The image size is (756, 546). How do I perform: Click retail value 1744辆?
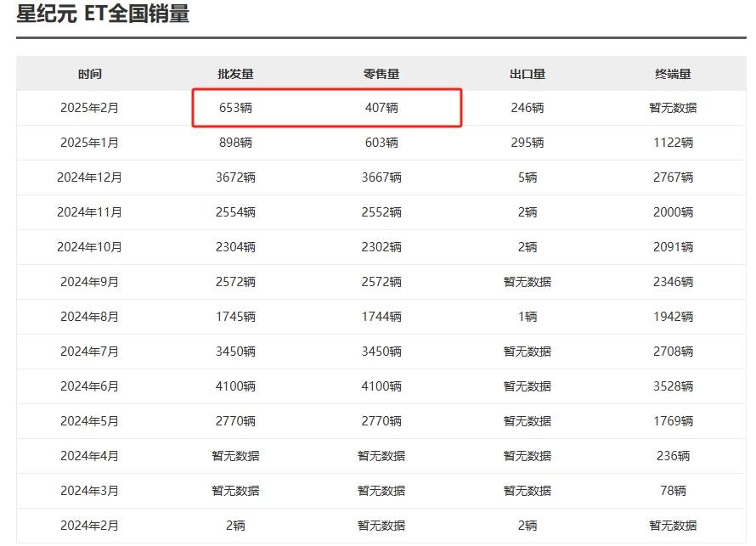(x=381, y=317)
